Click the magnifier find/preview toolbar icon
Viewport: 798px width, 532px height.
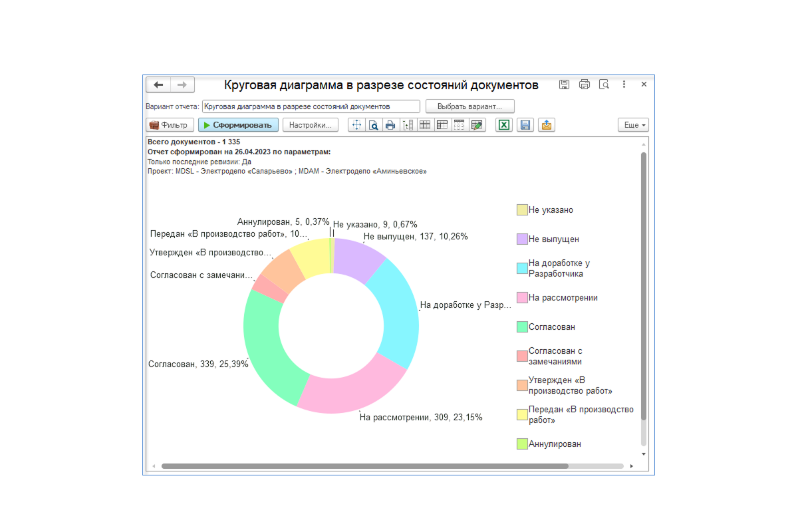point(374,125)
